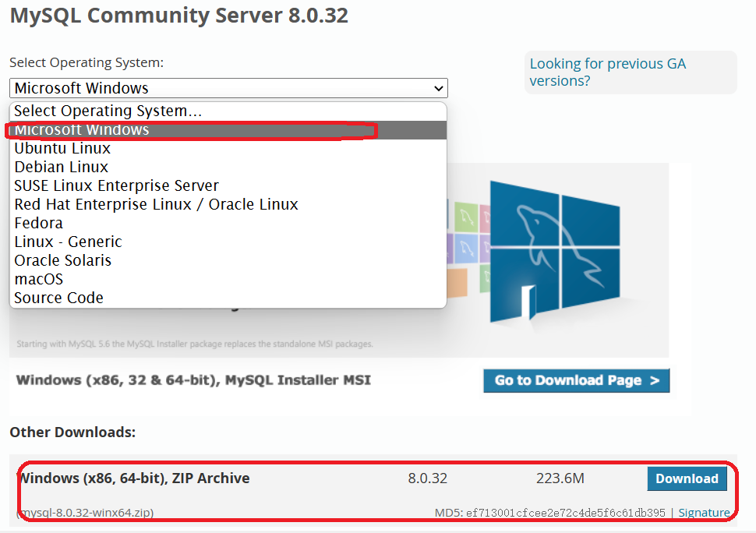Screen dimensions: 756x533
Task: Select Microsoft Windows in the list
Action: click(x=228, y=130)
